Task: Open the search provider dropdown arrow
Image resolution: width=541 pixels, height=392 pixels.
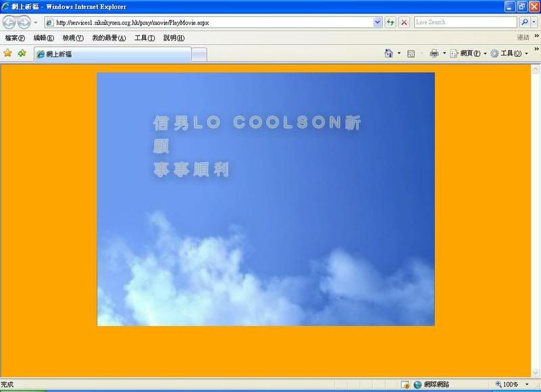Action: [535, 22]
